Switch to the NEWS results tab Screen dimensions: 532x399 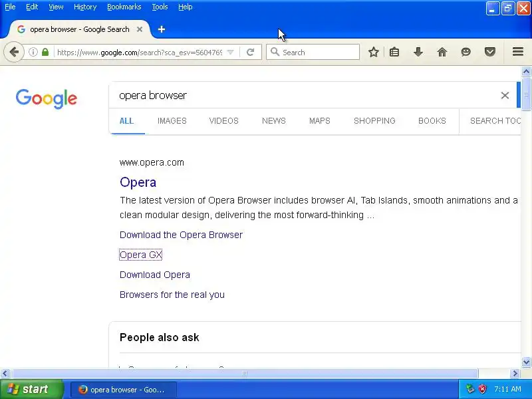click(274, 121)
